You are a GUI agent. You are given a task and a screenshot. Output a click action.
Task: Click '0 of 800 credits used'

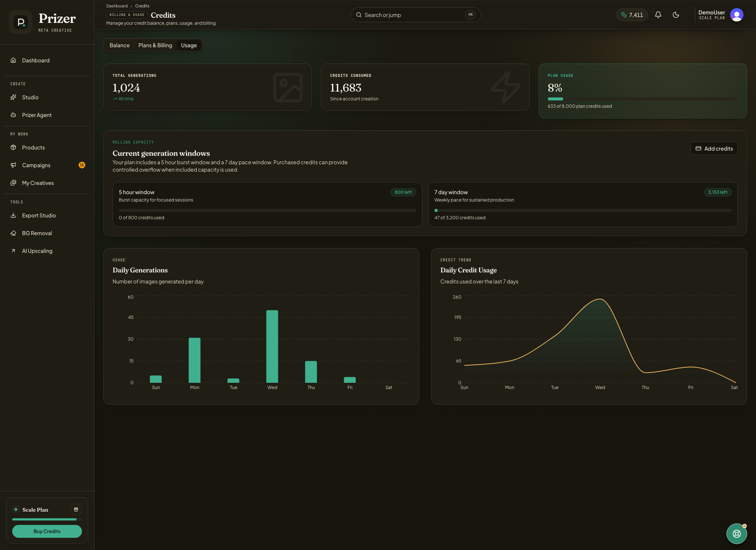(141, 218)
